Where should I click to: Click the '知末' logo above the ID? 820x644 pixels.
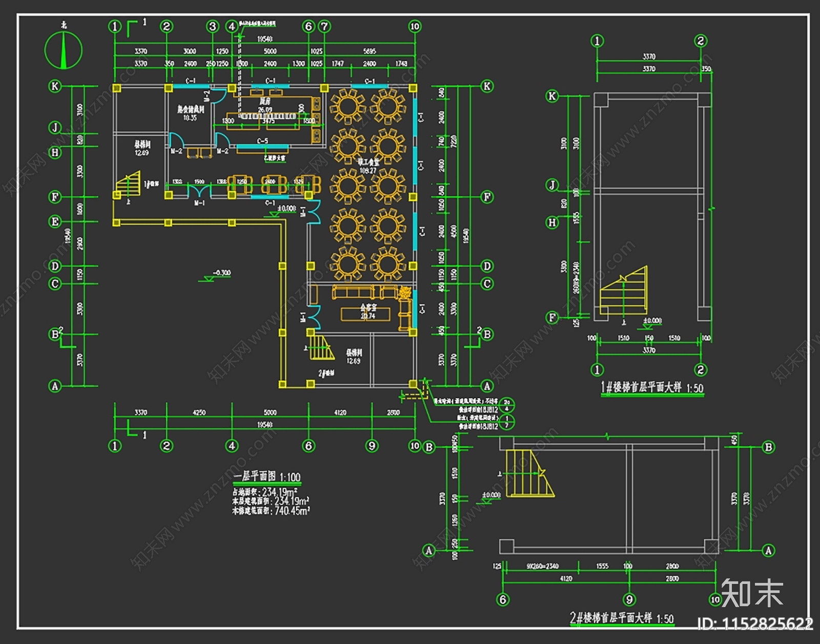pyautogui.click(x=752, y=593)
